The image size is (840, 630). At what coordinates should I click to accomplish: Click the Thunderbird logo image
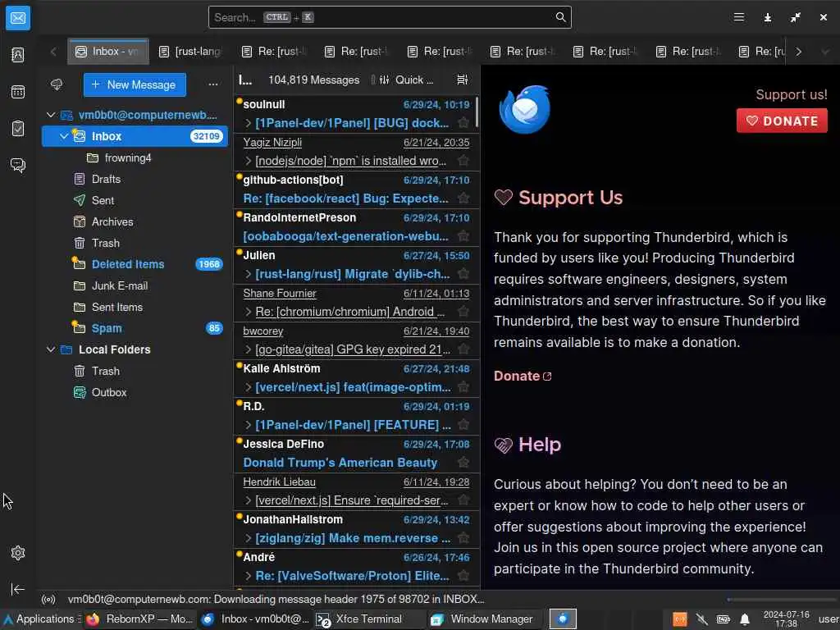(524, 109)
